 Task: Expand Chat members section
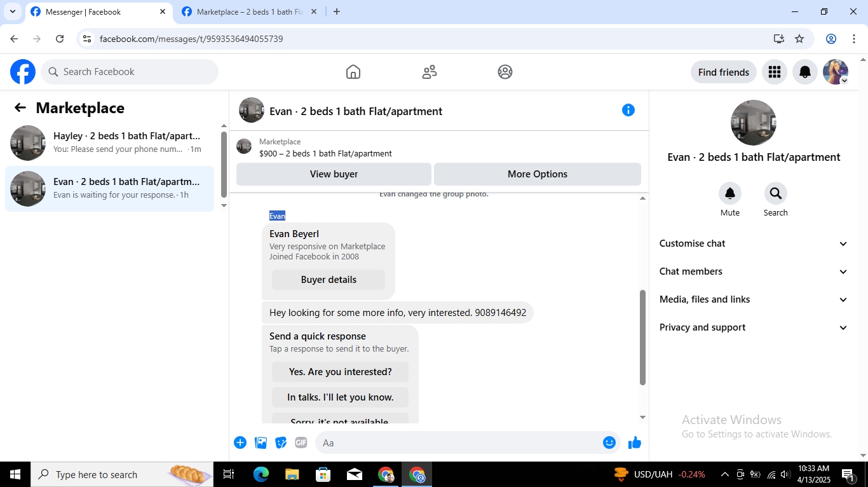[754, 271]
